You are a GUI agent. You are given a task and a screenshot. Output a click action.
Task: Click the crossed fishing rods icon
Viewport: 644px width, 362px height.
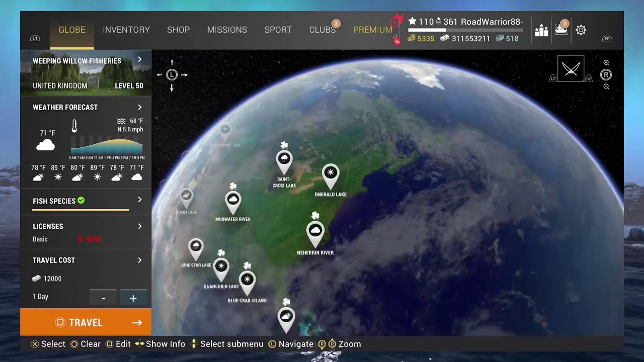(571, 68)
